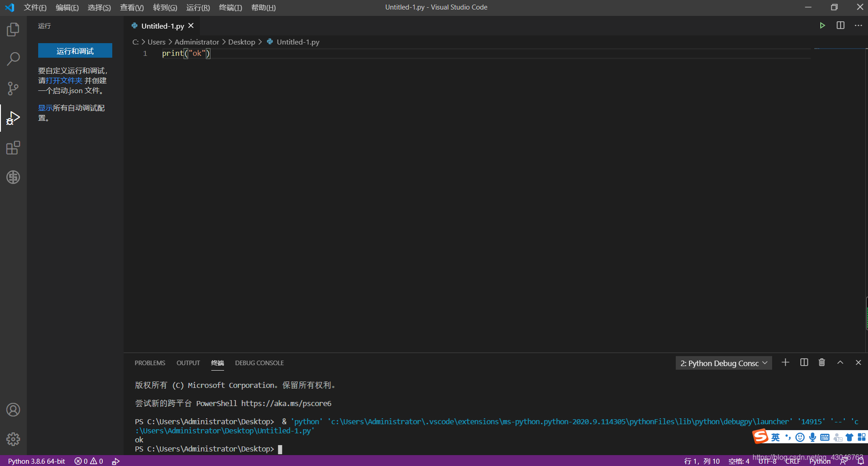Maximize the panel with up chevron

point(840,362)
